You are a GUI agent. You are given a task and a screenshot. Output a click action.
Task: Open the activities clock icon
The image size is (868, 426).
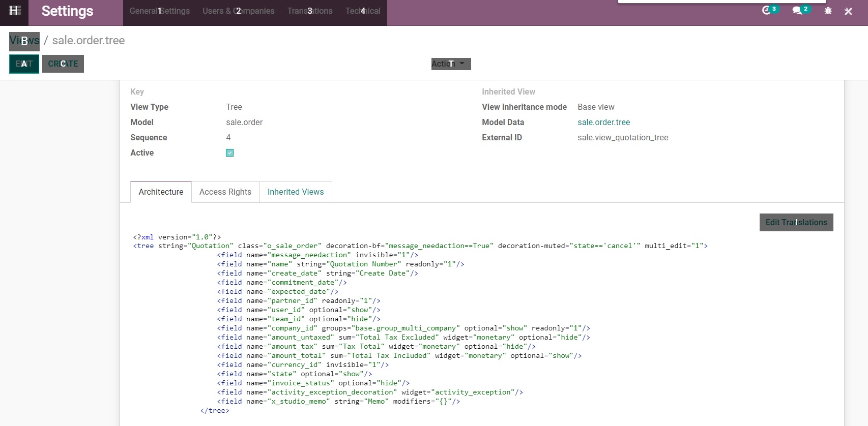click(766, 11)
